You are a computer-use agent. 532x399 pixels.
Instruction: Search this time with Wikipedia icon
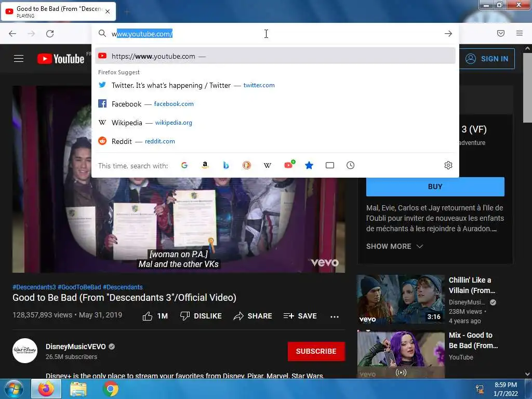[268, 165]
